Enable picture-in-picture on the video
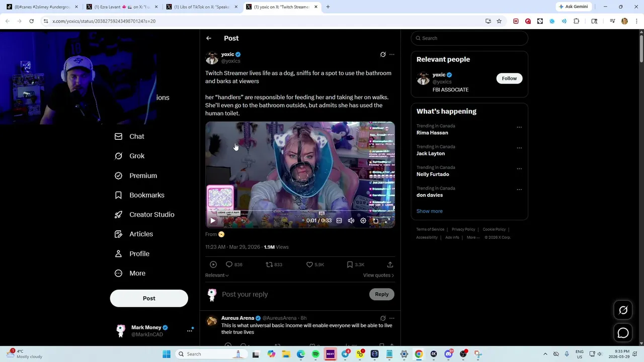The image size is (644, 362). pos(375,221)
